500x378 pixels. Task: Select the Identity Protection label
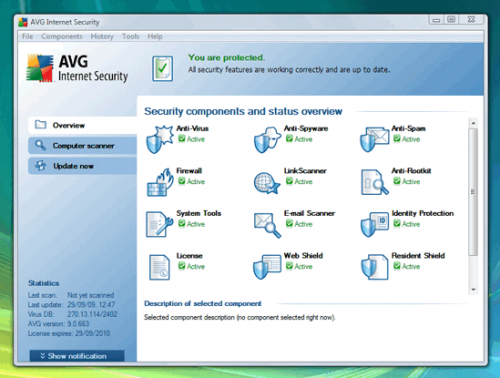[x=423, y=213]
